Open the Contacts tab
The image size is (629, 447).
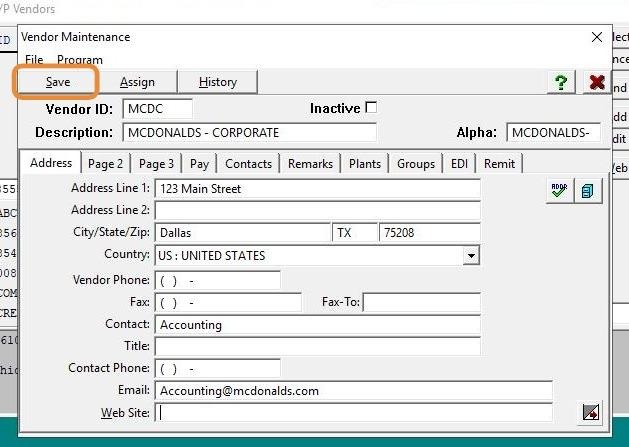tap(248, 164)
